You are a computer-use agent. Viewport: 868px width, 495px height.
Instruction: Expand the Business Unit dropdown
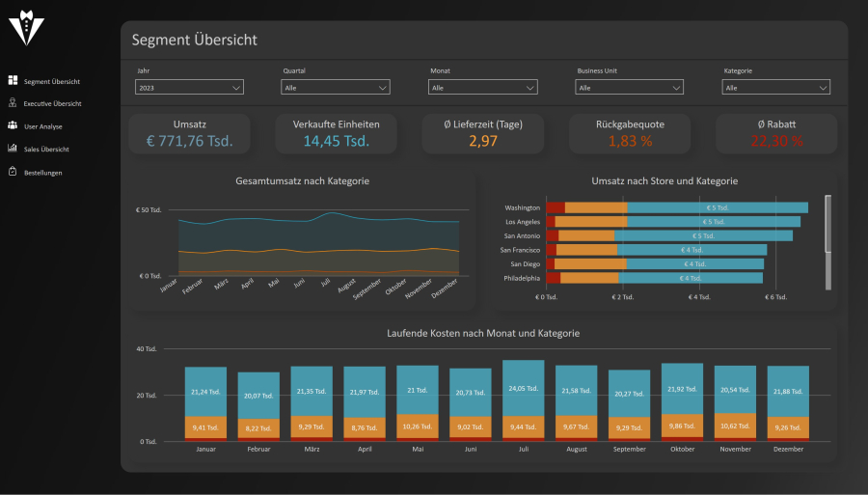coord(630,88)
